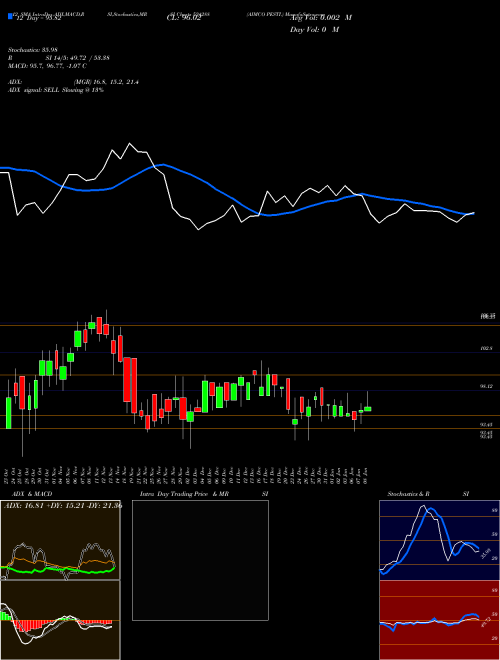The image size is (500, 660).
Task: Click the 33.98 value beside stochastics line
Action: pos(488,552)
